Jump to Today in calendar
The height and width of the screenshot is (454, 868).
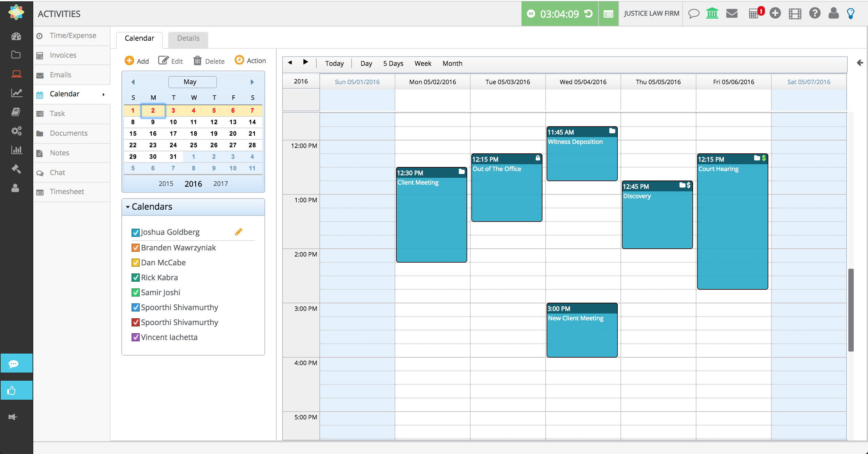(x=334, y=63)
